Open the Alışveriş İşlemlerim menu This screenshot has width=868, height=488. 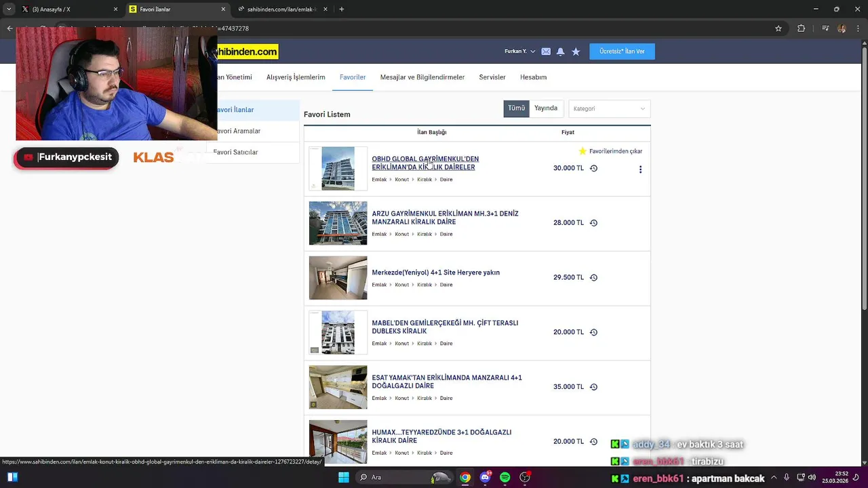[296, 77]
